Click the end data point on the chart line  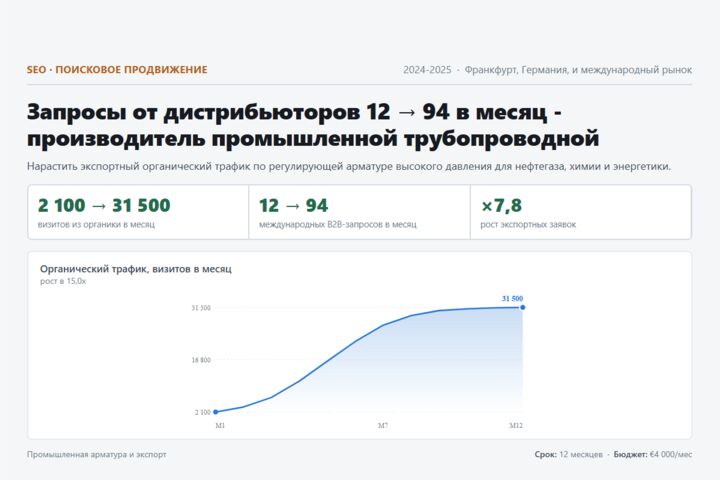(523, 307)
